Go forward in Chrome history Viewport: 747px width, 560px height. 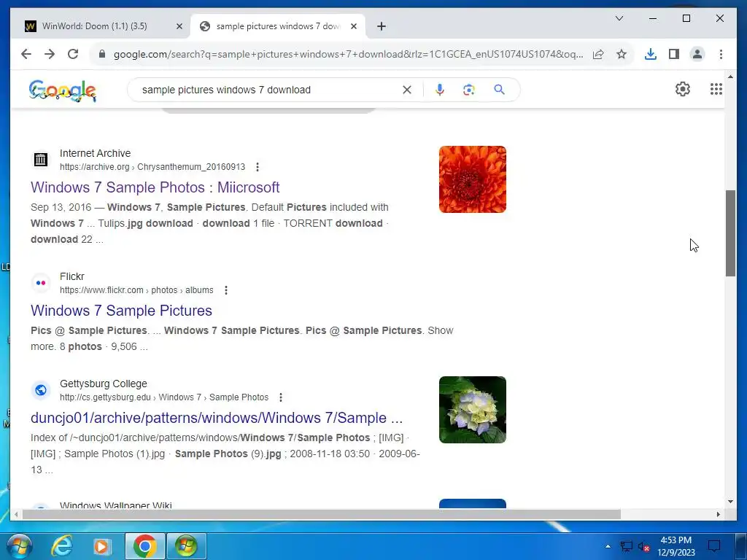click(x=50, y=54)
